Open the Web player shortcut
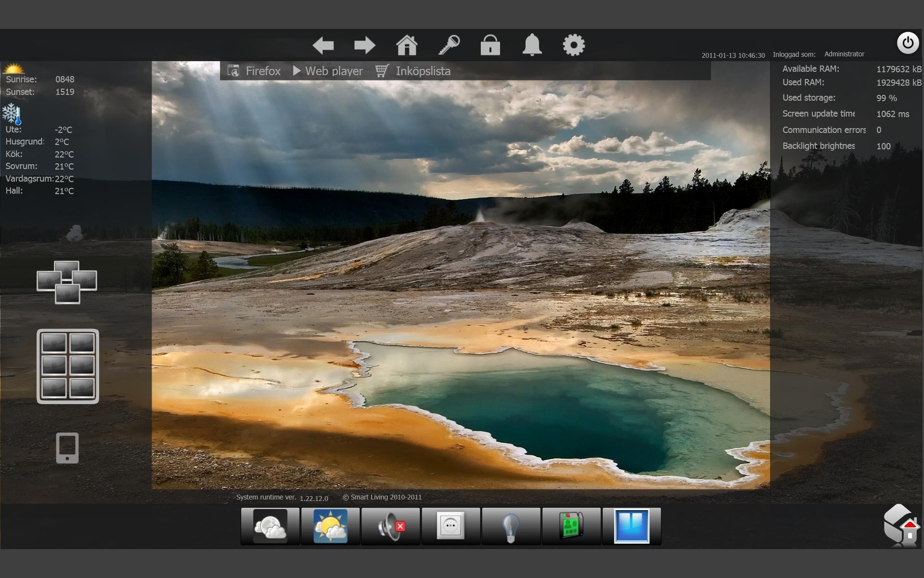 coord(328,71)
